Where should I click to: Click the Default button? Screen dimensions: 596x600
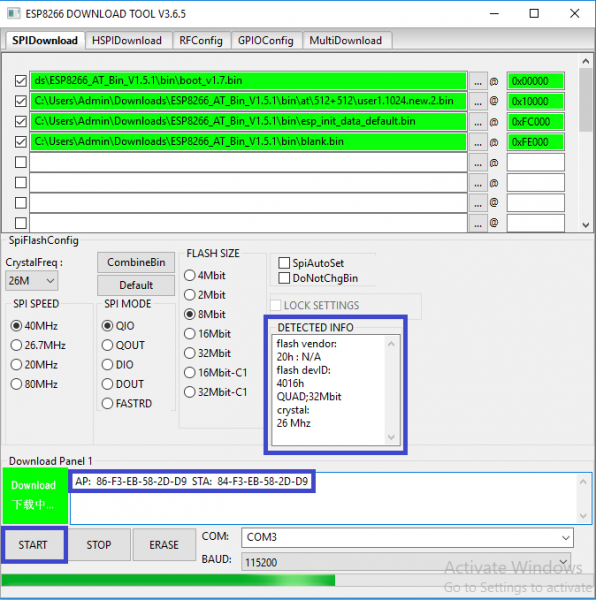[x=136, y=285]
